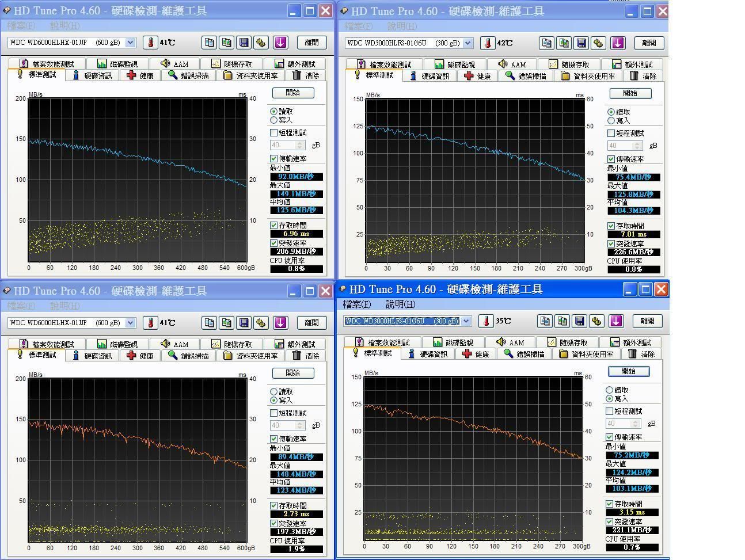Short-stroke gB stepper arrows in 300 GB write-test window
The image size is (745, 560).
point(636,424)
